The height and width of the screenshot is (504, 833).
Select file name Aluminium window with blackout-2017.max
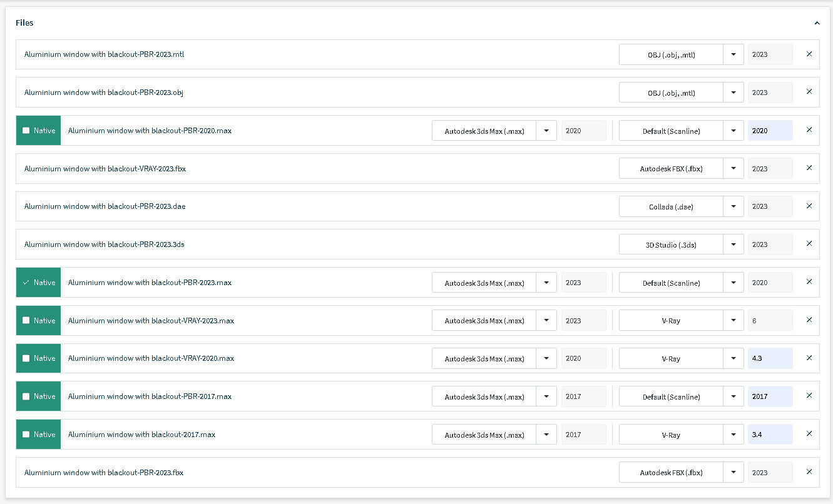click(141, 435)
